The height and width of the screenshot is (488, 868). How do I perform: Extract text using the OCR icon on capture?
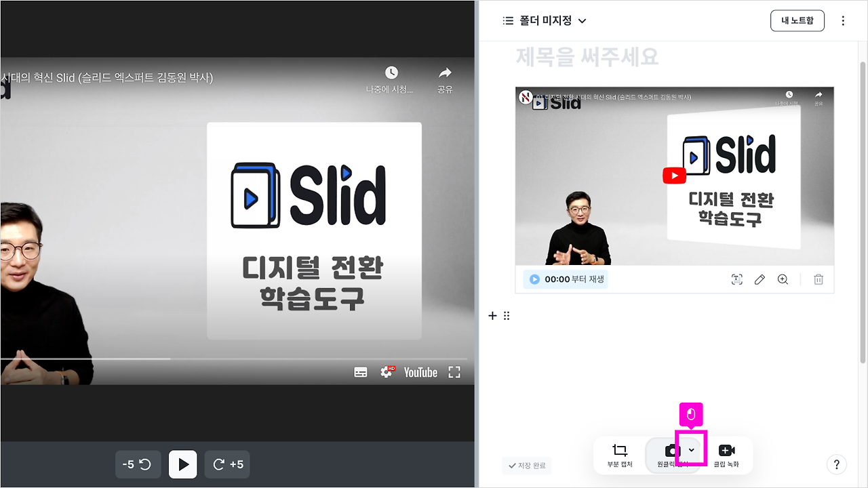(x=736, y=279)
